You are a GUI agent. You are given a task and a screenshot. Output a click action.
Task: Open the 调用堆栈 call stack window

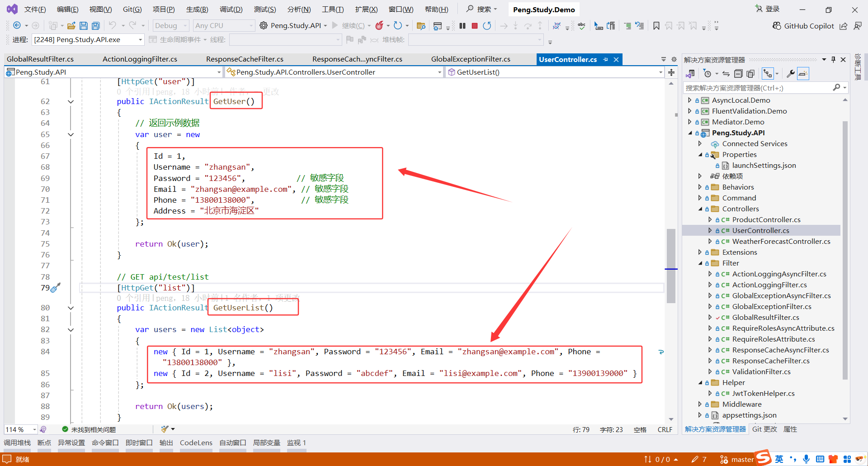pos(17,443)
